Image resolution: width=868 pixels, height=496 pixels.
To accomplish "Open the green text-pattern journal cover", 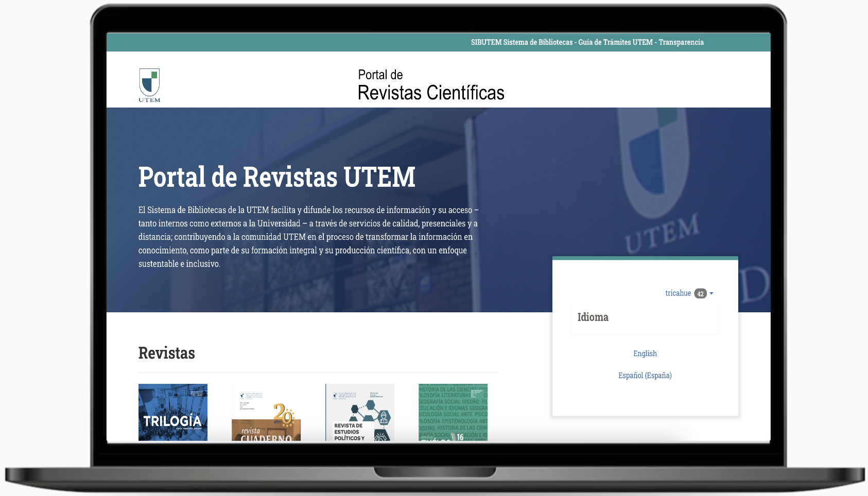I will pos(453,412).
